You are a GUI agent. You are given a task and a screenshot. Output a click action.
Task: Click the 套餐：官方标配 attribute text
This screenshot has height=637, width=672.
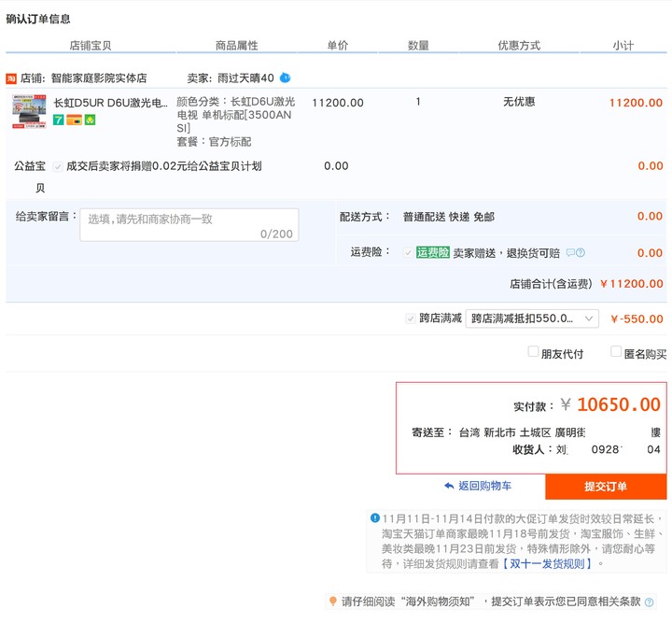(x=215, y=142)
